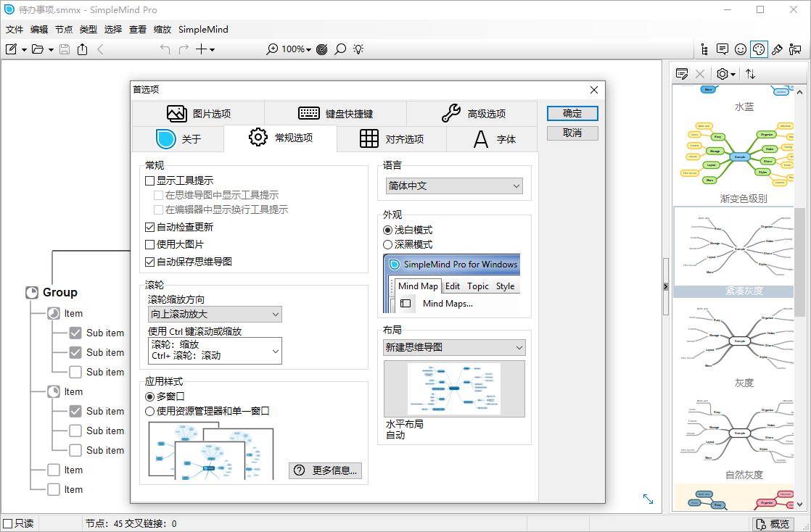
Task: Click the center-on-selection target icon
Action: [x=321, y=49]
